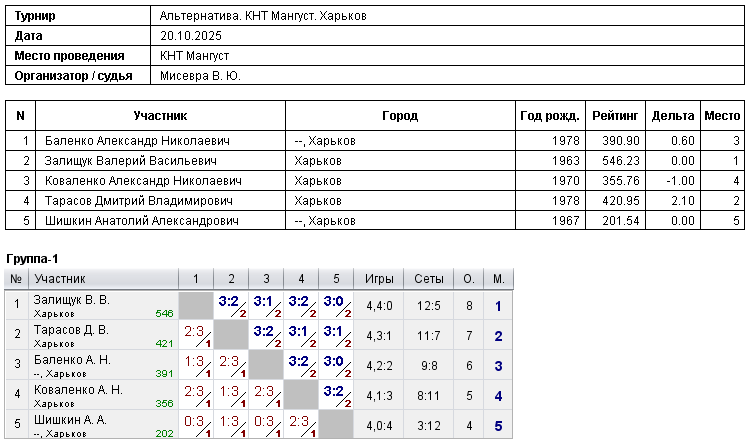Click birth year 1963
Viewport: 750px width, 444px height.
[x=565, y=161]
